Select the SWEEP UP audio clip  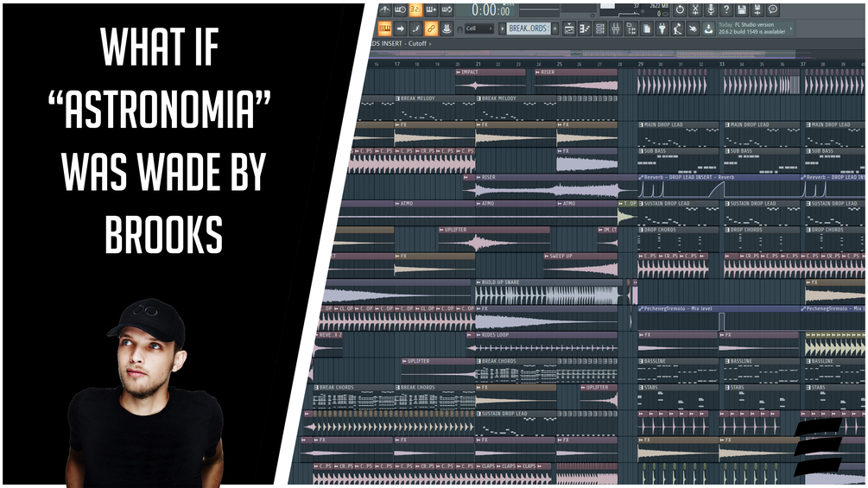[580, 265]
